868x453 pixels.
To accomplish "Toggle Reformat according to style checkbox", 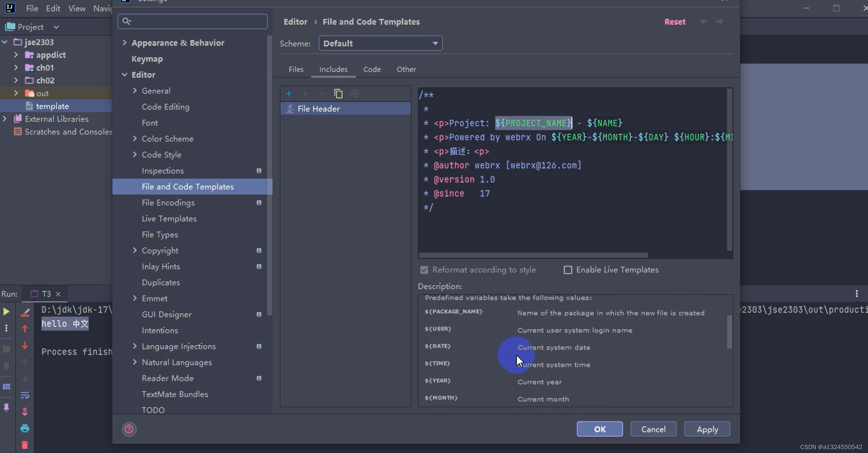I will point(424,270).
